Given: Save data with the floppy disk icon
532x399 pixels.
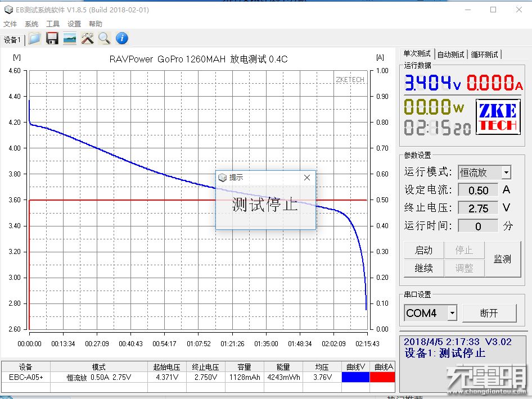Looking at the screenshot, I should click(52, 39).
